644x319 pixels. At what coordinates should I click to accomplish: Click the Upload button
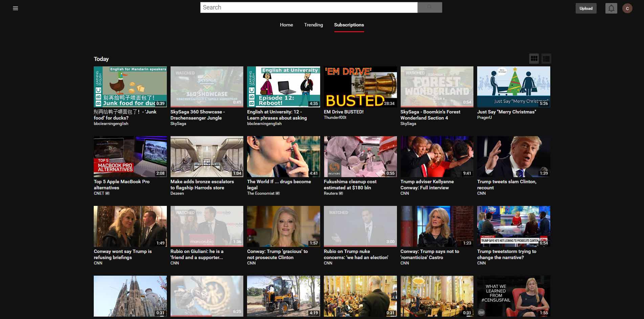click(586, 8)
